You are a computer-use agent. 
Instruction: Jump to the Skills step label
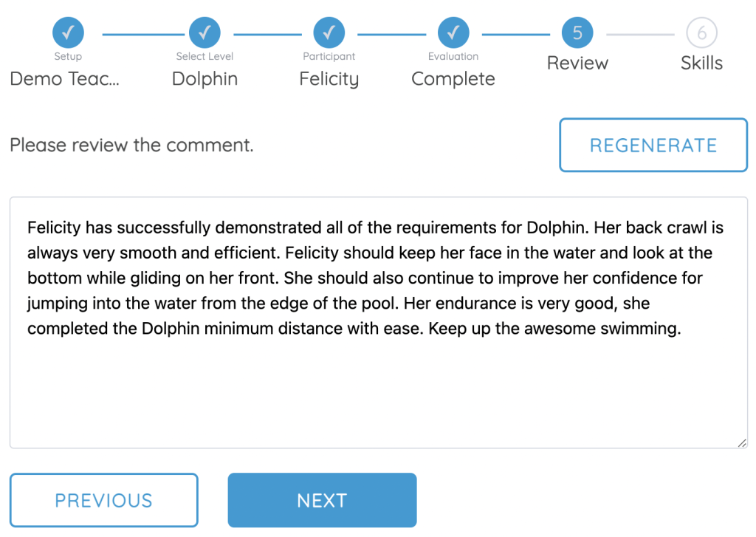coord(701,63)
